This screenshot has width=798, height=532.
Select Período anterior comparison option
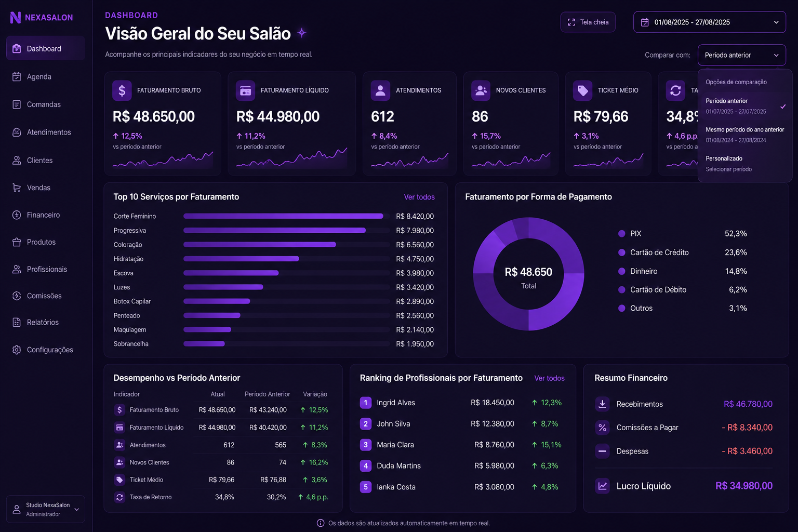tap(745, 106)
